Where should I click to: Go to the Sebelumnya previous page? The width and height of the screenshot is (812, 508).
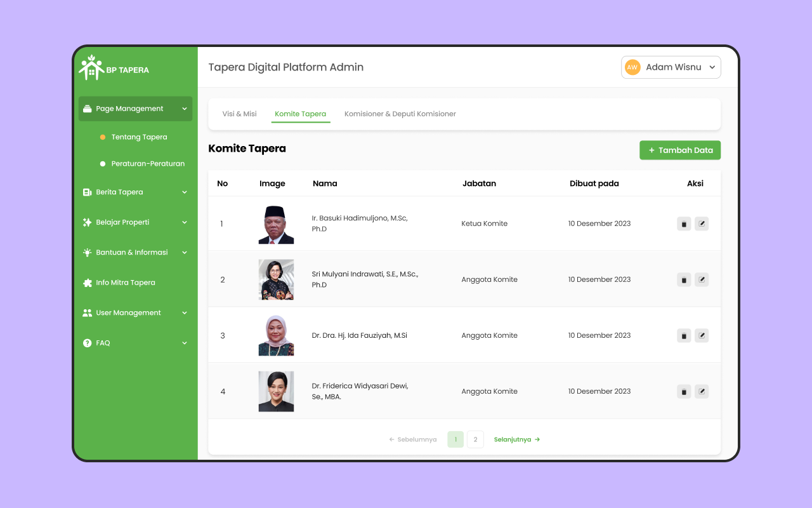pyautogui.click(x=413, y=439)
